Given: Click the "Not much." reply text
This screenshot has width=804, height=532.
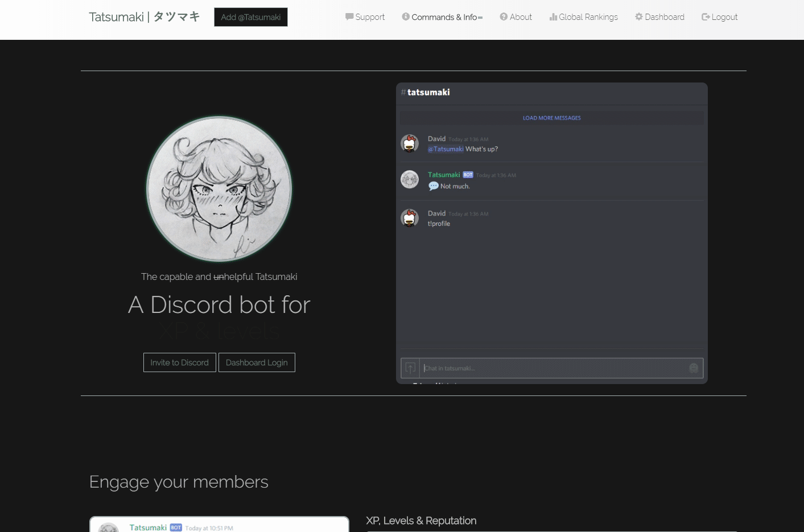Looking at the screenshot, I should [455, 186].
